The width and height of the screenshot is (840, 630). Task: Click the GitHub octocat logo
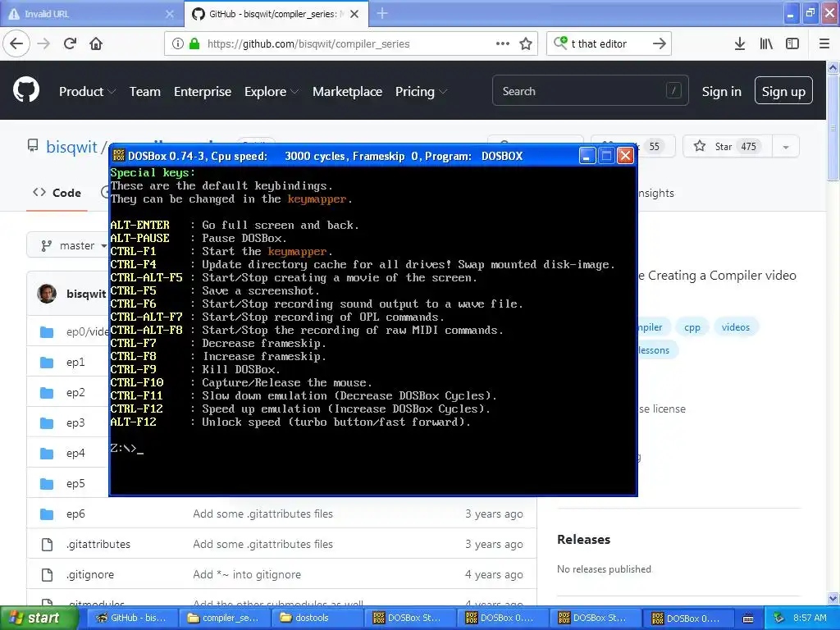coord(26,89)
